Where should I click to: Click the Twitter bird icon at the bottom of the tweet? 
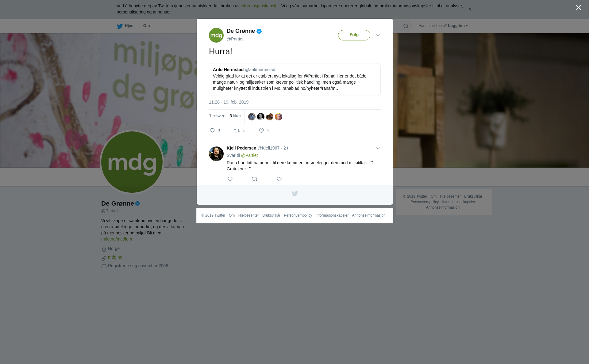[295, 194]
